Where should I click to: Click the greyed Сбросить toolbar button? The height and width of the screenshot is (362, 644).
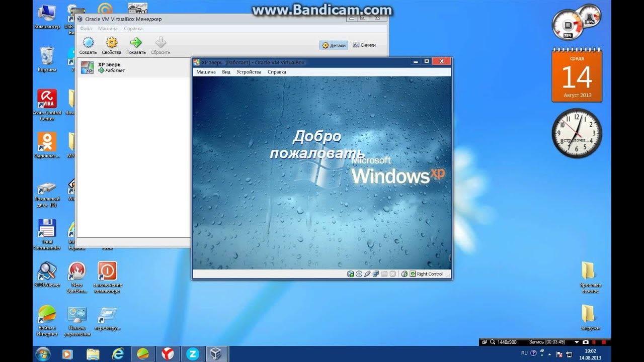(x=160, y=45)
